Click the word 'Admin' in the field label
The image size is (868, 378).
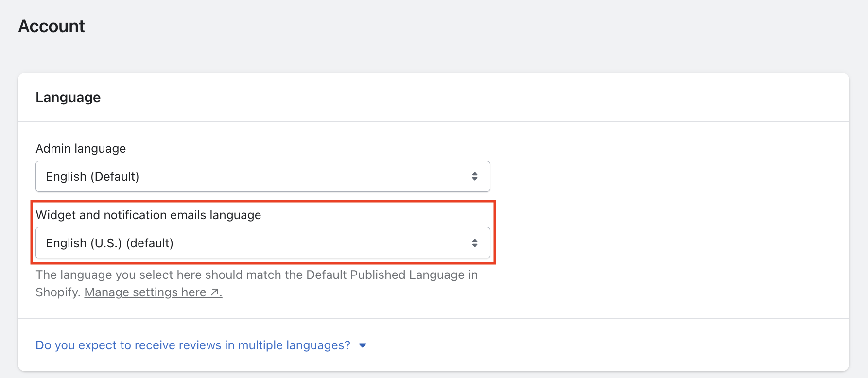pyautogui.click(x=53, y=149)
